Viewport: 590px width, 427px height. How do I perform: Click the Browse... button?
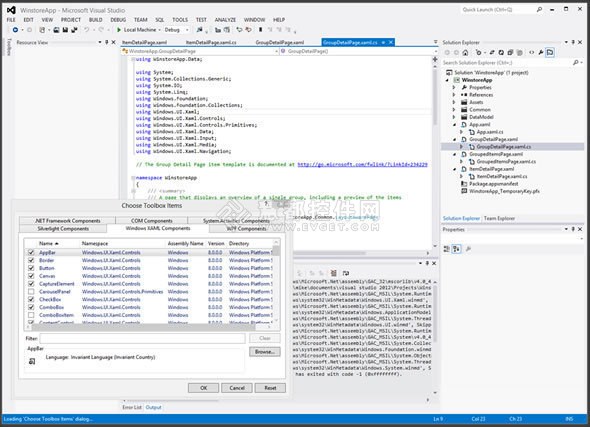pos(265,352)
